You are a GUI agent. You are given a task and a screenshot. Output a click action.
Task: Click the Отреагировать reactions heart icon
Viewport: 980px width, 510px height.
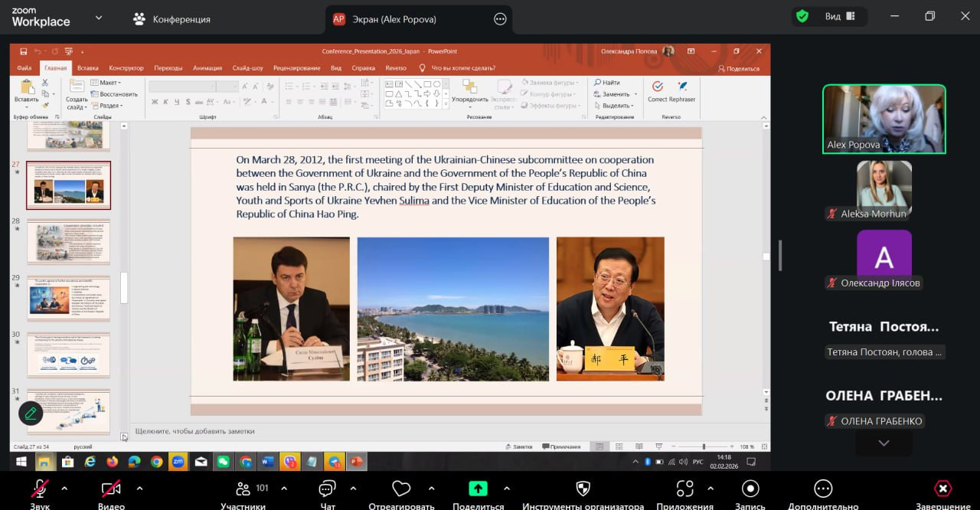tap(401, 489)
